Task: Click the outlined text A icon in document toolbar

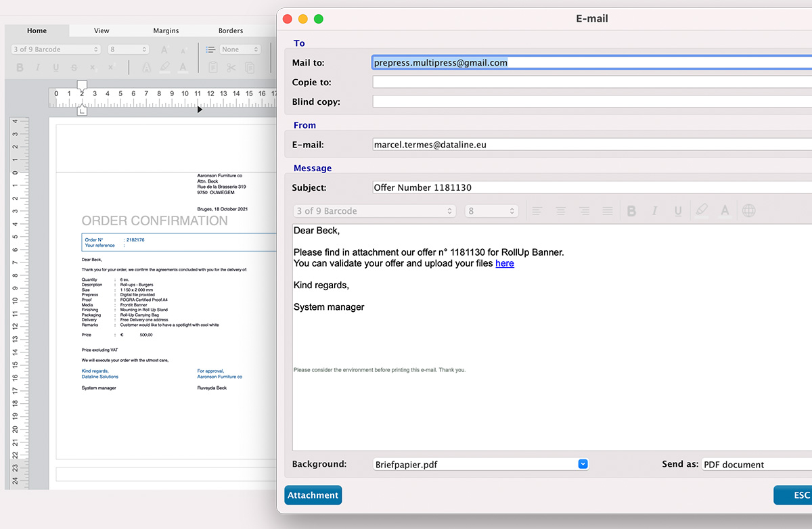Action: pos(146,68)
